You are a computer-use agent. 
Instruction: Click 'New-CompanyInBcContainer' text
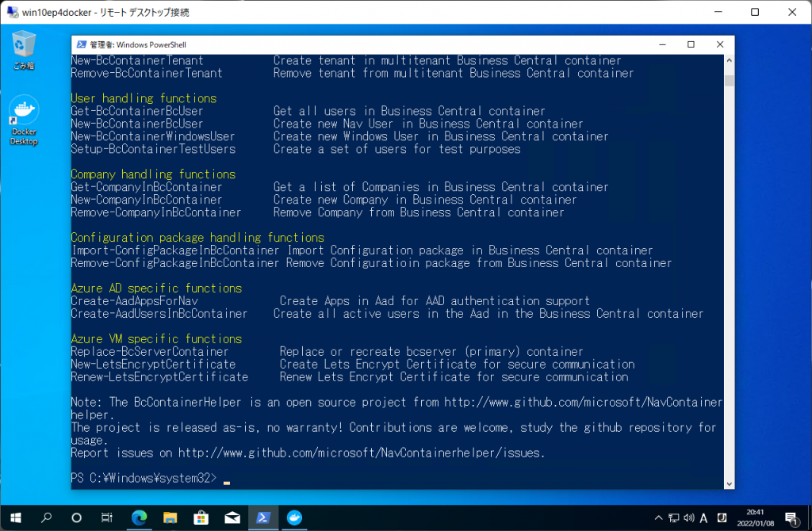(147, 200)
